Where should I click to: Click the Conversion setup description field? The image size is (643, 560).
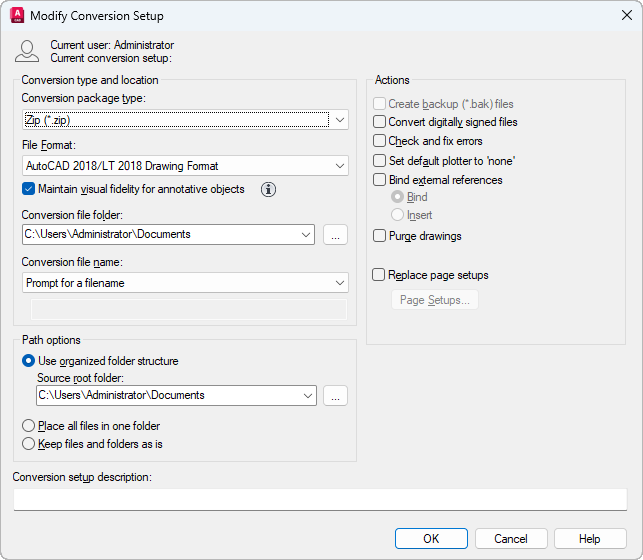click(x=320, y=499)
